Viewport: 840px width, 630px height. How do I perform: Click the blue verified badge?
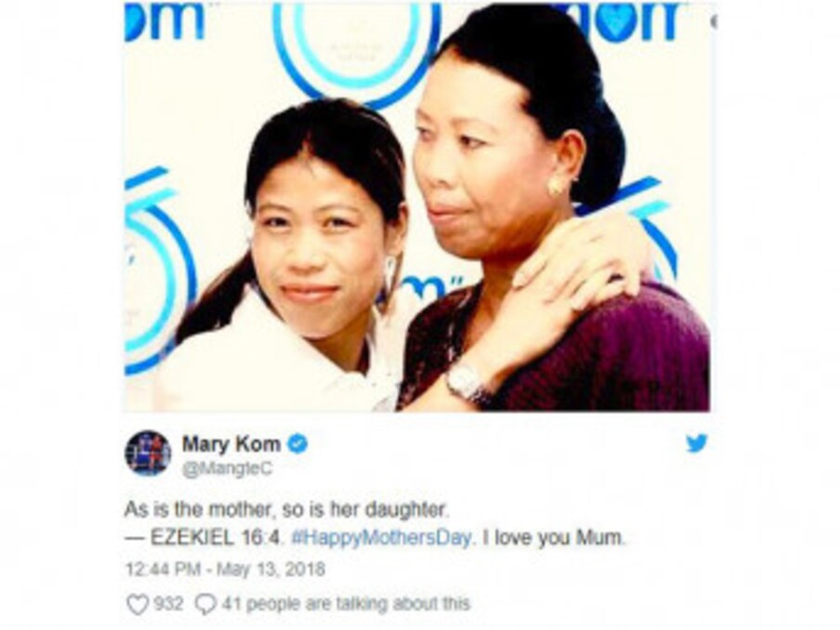(298, 444)
